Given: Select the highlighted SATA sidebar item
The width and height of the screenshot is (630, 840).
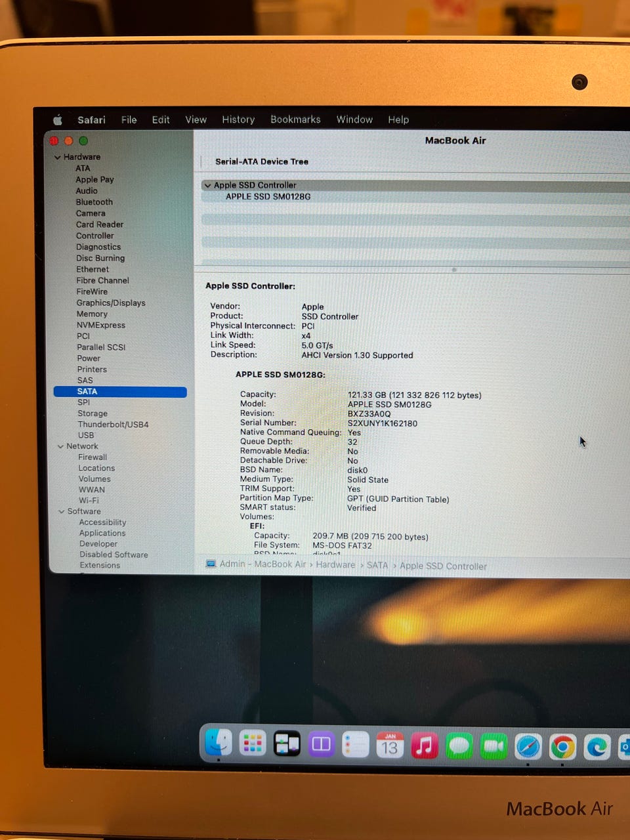Looking at the screenshot, I should point(120,392).
